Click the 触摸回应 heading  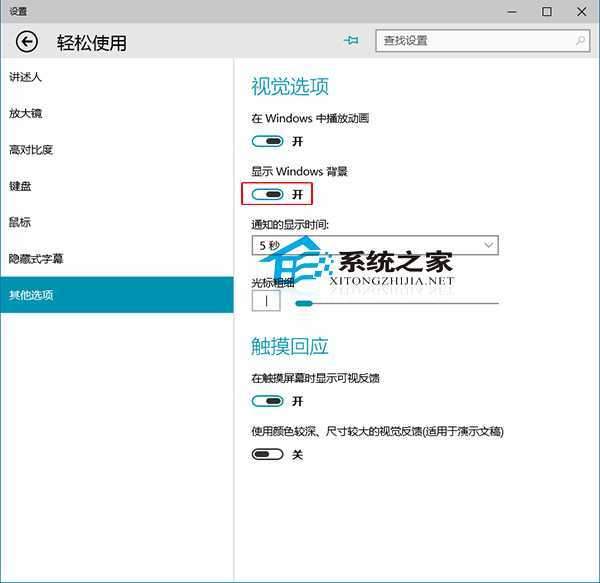(x=290, y=346)
